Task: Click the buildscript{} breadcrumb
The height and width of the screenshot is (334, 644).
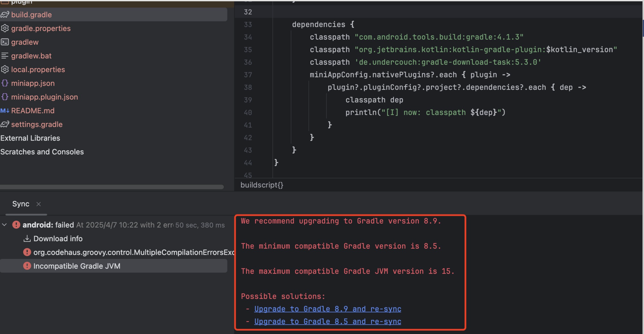Action: pyautogui.click(x=262, y=185)
